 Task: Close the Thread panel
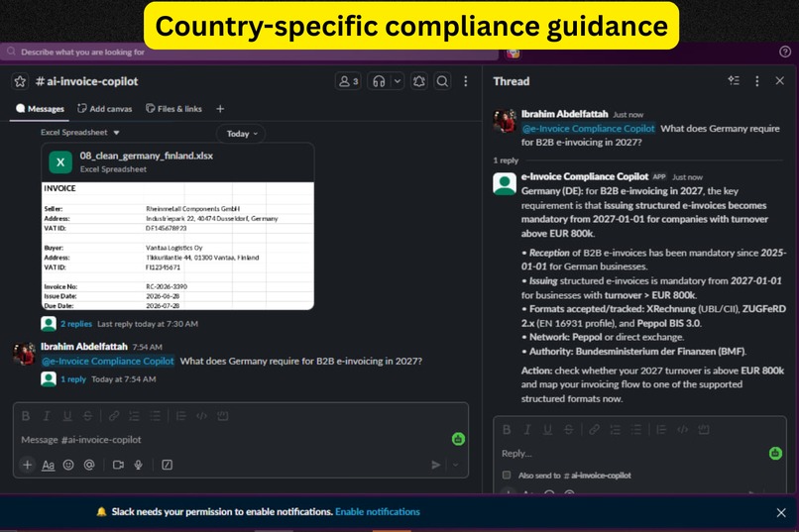779,81
